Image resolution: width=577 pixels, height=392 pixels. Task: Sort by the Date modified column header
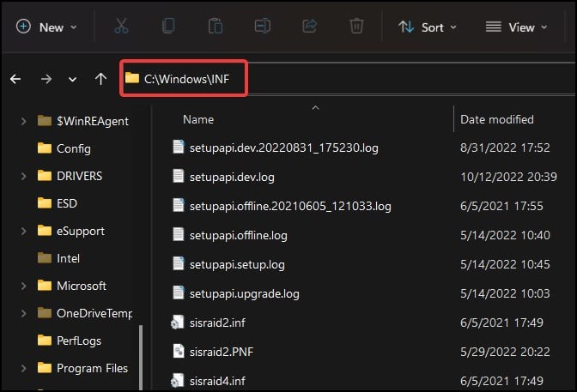[x=497, y=119]
